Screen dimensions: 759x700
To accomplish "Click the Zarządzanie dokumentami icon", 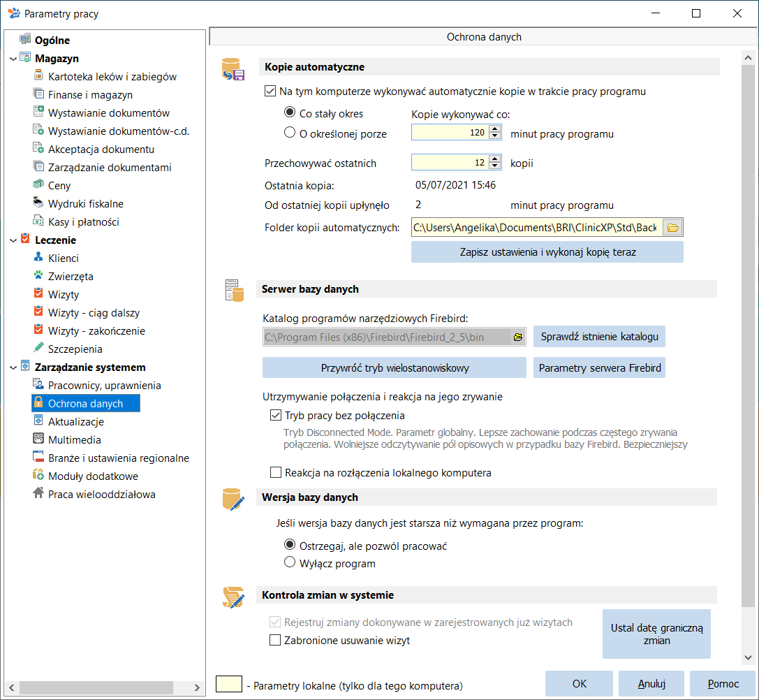I will click(38, 166).
